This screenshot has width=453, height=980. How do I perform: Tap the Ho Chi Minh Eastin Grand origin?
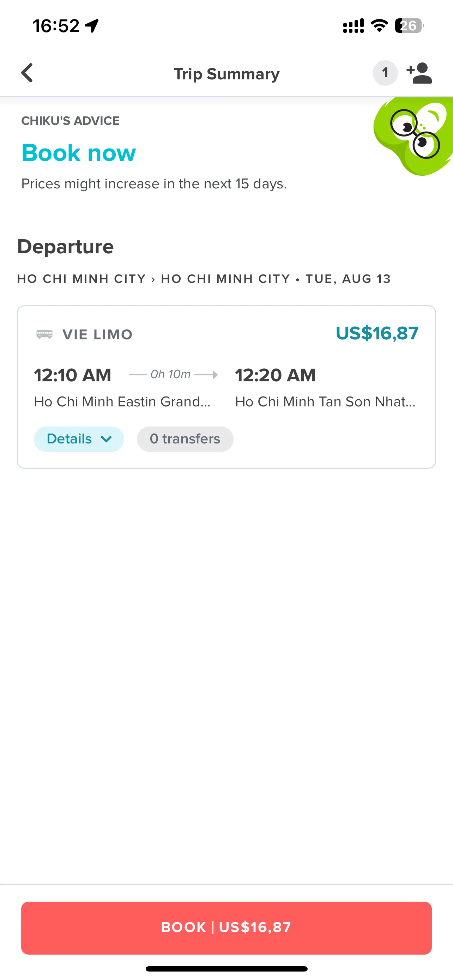[122, 402]
